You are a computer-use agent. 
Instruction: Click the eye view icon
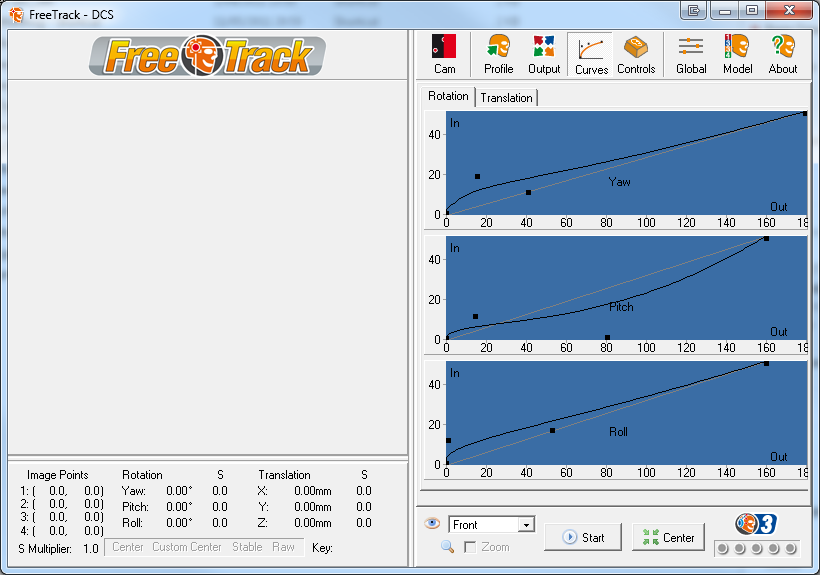[x=432, y=523]
